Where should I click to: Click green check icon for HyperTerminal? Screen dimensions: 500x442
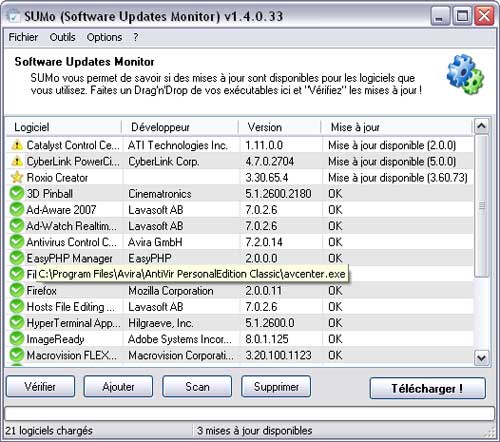point(17,323)
